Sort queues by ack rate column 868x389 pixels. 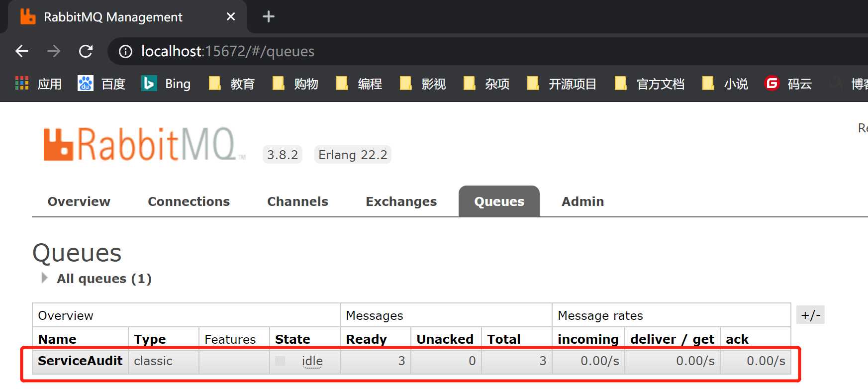737,339
